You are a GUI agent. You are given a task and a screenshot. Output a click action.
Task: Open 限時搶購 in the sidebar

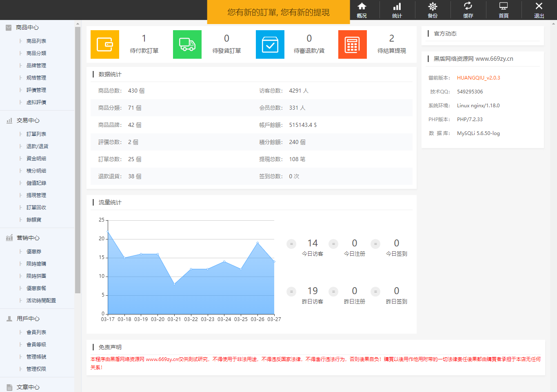coord(36,264)
